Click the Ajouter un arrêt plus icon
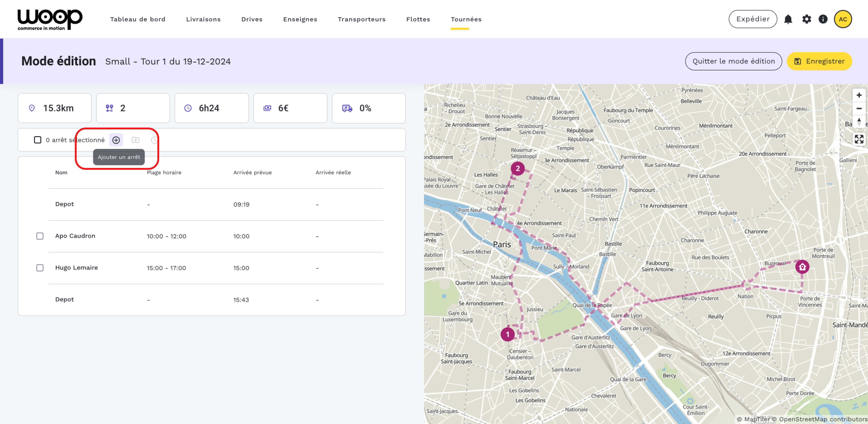This screenshot has height=424, width=868. click(116, 140)
